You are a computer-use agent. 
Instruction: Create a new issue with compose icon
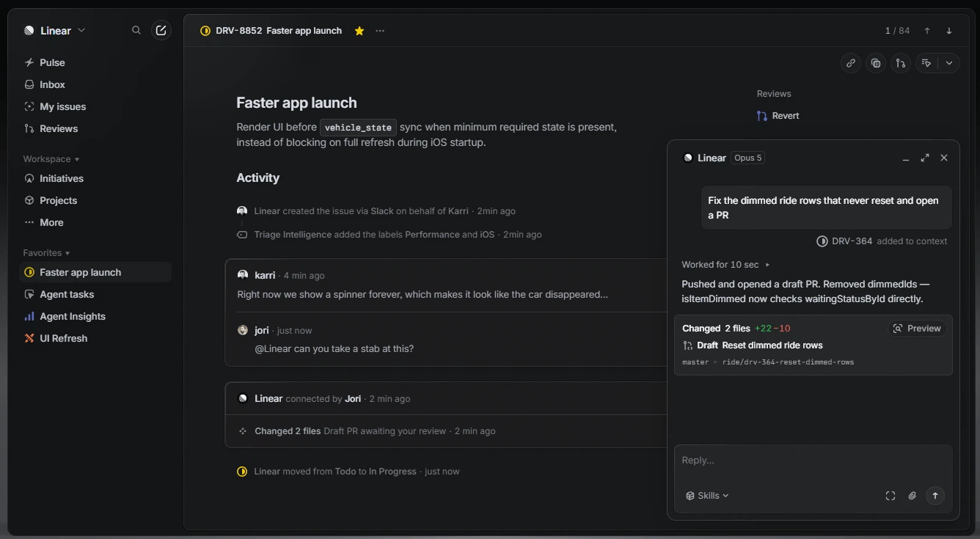point(161,30)
